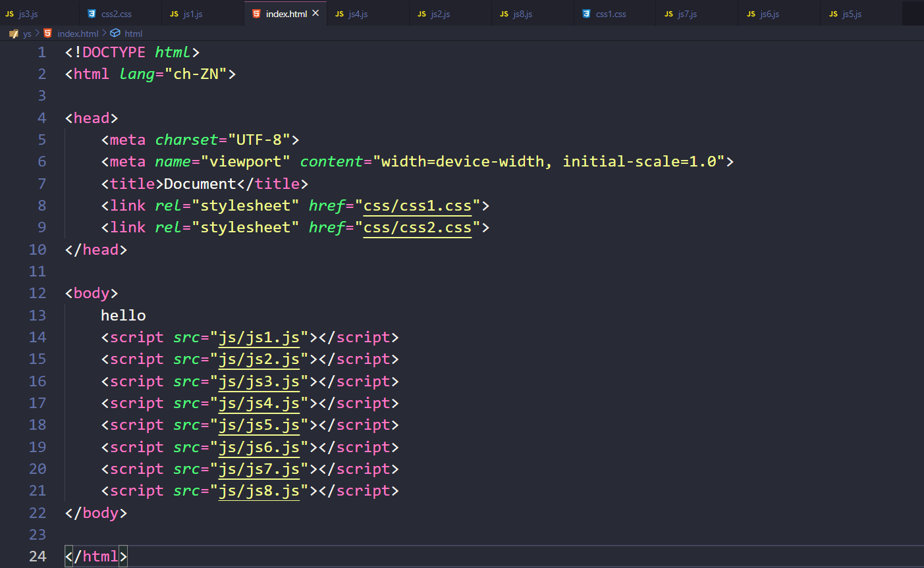Switch to the js1.js tab
Image resolution: width=924 pixels, height=568 pixels.
click(x=203, y=13)
